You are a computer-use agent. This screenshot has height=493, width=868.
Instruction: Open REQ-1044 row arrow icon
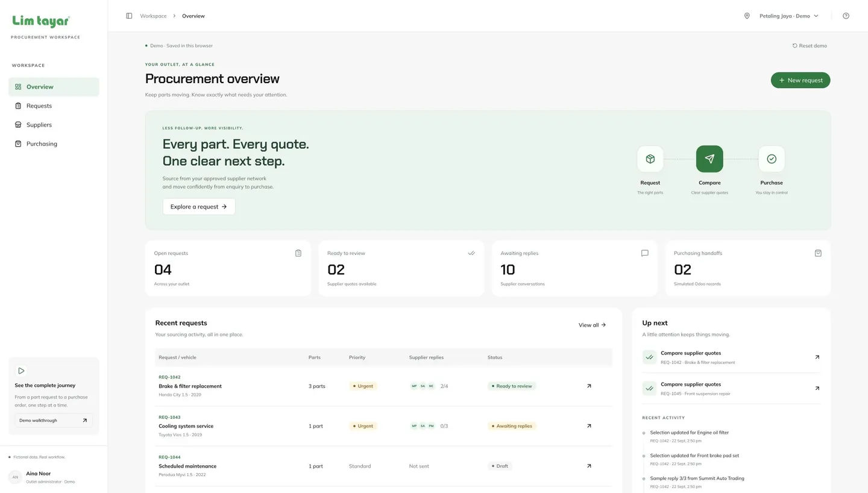click(589, 466)
